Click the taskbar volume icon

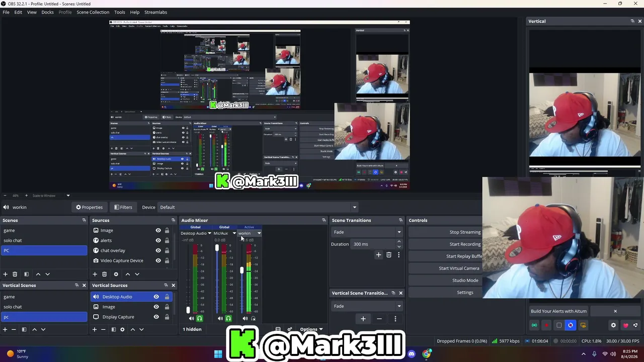[613, 354]
